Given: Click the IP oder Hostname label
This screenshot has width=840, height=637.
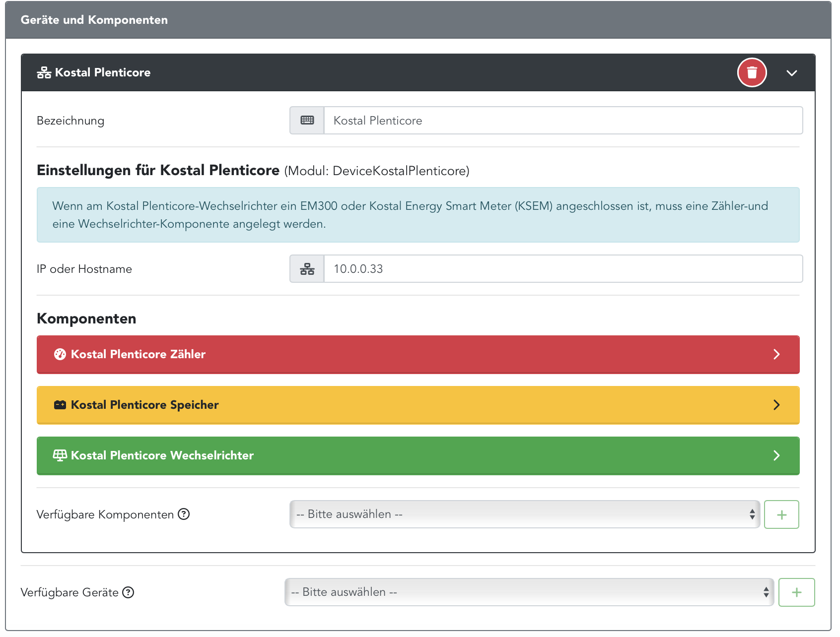Looking at the screenshot, I should click(84, 269).
